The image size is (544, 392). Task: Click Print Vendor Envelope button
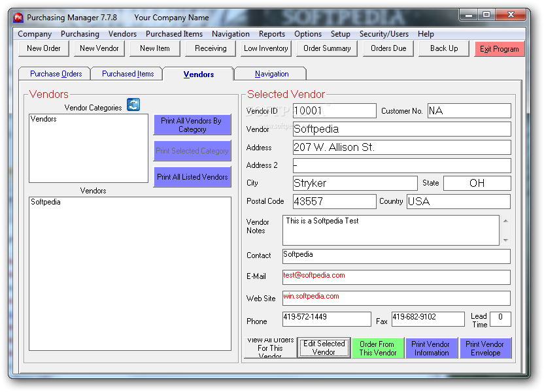485,348
